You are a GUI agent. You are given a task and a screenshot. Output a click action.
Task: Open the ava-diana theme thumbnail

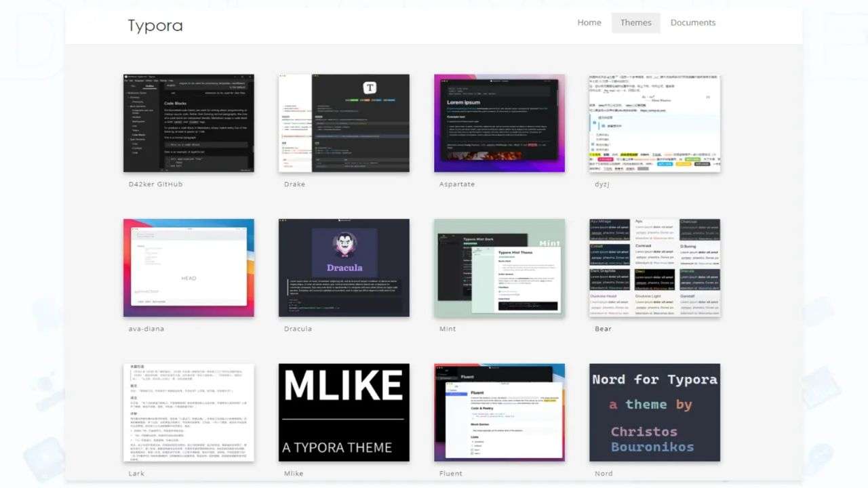[189, 268]
